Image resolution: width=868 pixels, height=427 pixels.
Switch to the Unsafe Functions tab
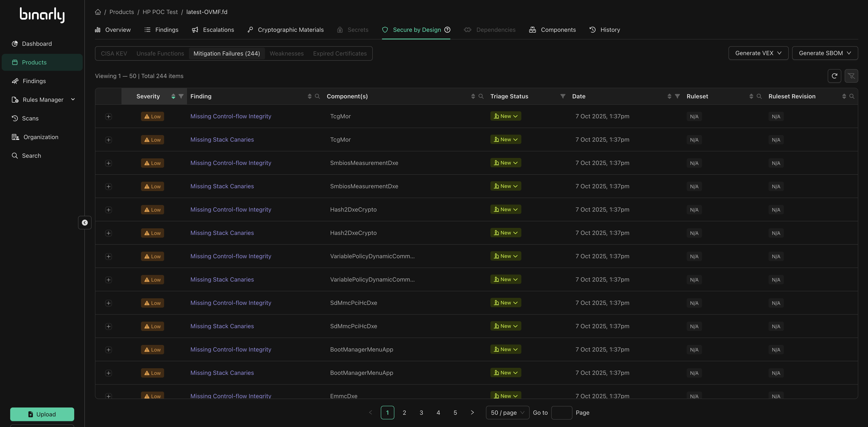pos(160,54)
